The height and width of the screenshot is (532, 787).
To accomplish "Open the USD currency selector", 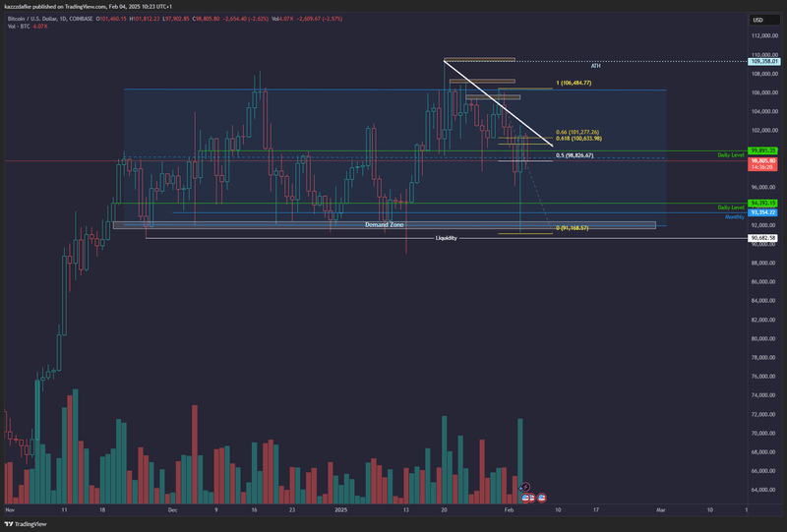I will point(764,20).
